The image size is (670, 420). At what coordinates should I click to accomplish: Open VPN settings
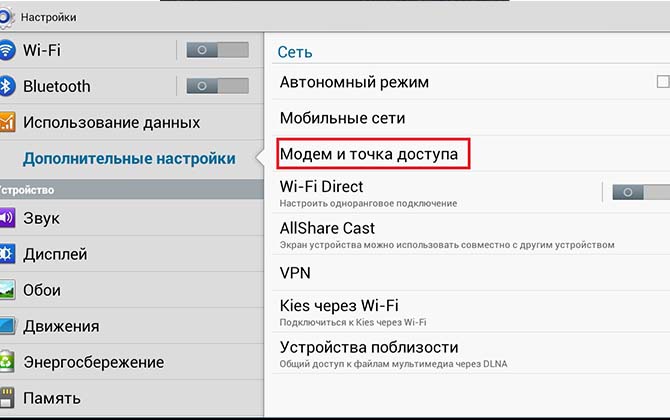pyautogui.click(x=471, y=273)
